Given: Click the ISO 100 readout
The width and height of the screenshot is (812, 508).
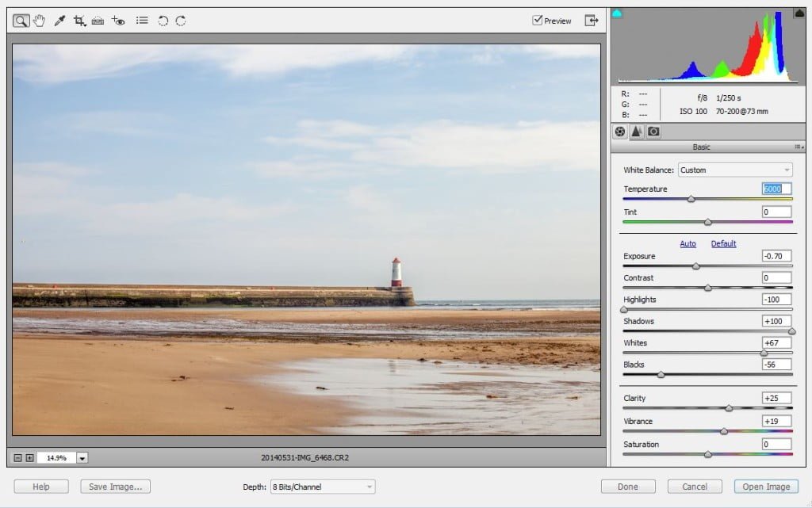Looking at the screenshot, I should pyautogui.click(x=693, y=111).
